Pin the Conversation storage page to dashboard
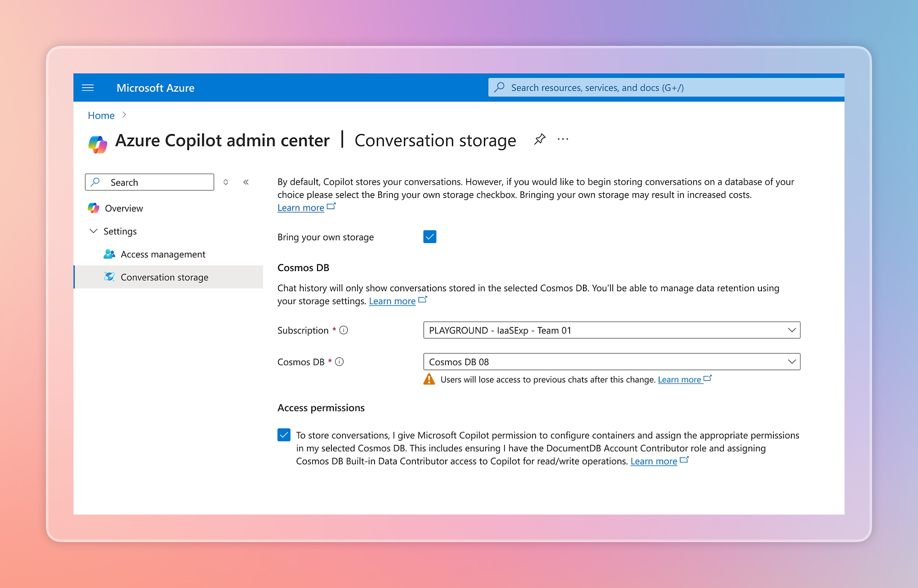This screenshot has width=918, height=588. pyautogui.click(x=539, y=140)
